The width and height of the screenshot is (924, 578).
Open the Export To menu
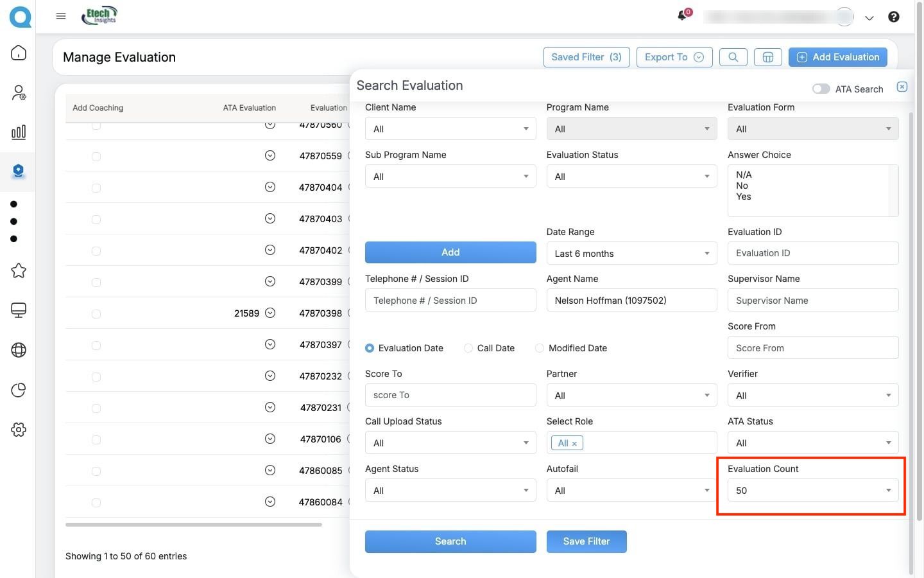coord(674,57)
